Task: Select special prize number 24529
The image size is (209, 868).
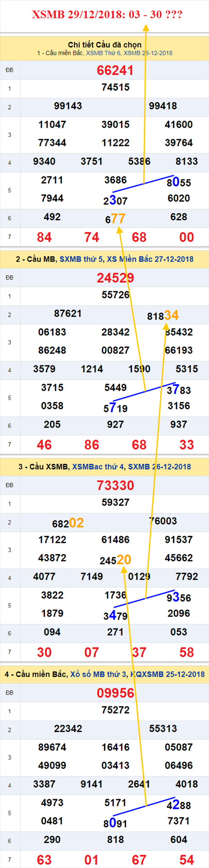Action: coord(115,278)
